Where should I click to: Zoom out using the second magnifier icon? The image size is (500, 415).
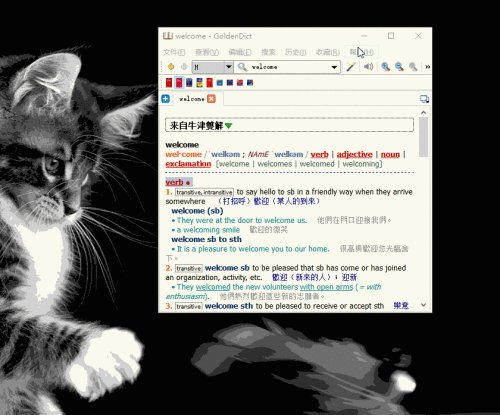[x=399, y=67]
